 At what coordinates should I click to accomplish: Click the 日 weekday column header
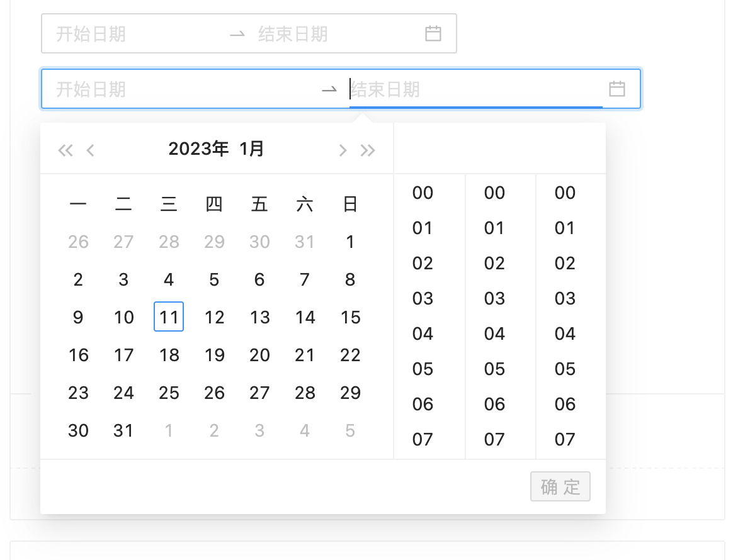[350, 204]
